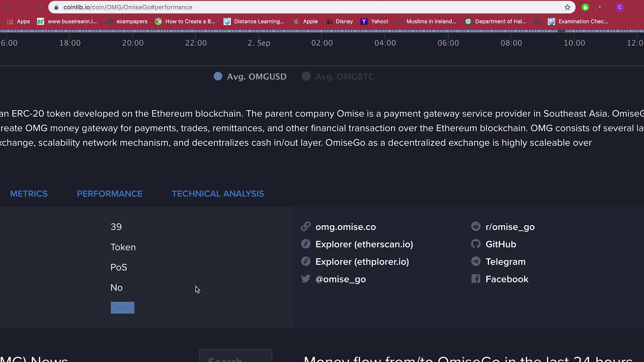The height and width of the screenshot is (362, 644).
Task: Click the chain-link icon beside omg.omise.co
Action: coord(305,227)
